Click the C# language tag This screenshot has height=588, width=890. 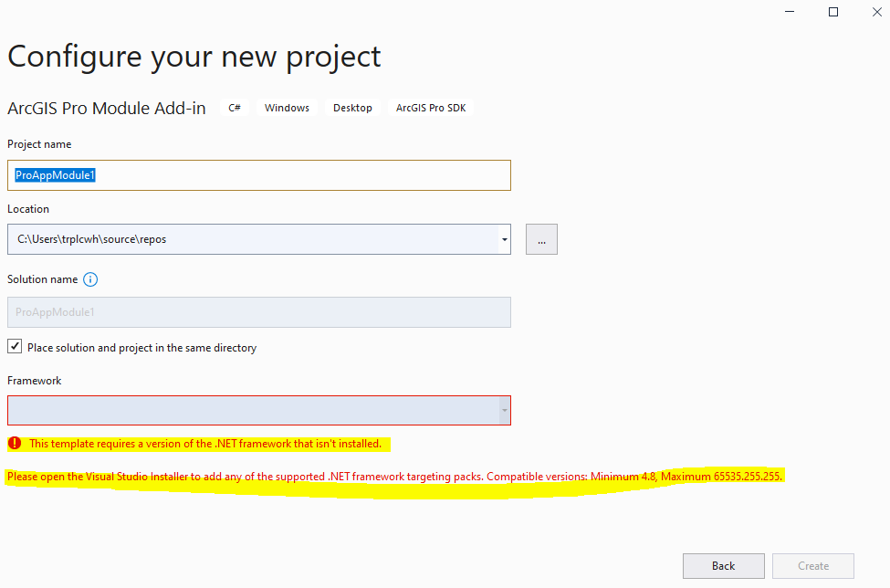coord(235,108)
